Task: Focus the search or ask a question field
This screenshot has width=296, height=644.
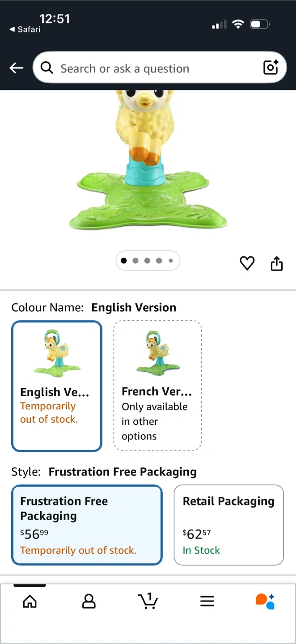Action: coord(160,68)
